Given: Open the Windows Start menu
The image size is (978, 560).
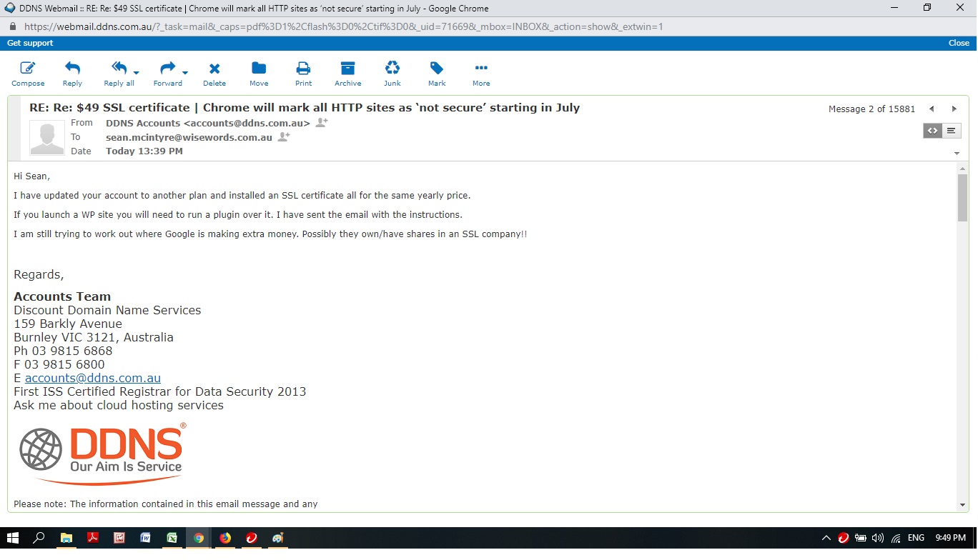Looking at the screenshot, I should pyautogui.click(x=13, y=538).
